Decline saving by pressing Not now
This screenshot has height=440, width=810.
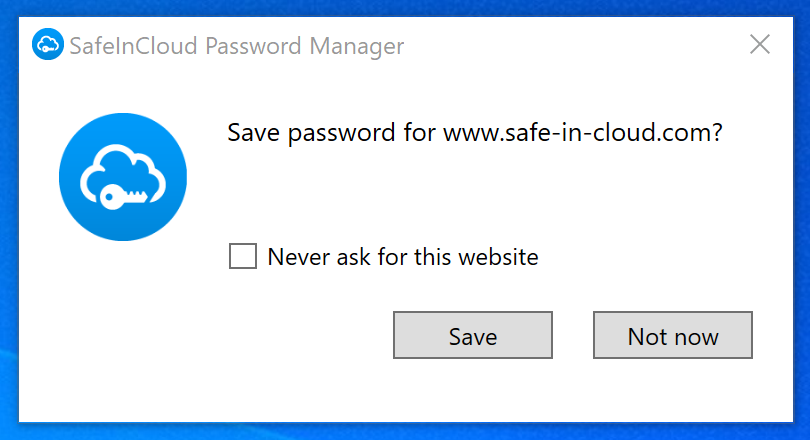point(672,336)
